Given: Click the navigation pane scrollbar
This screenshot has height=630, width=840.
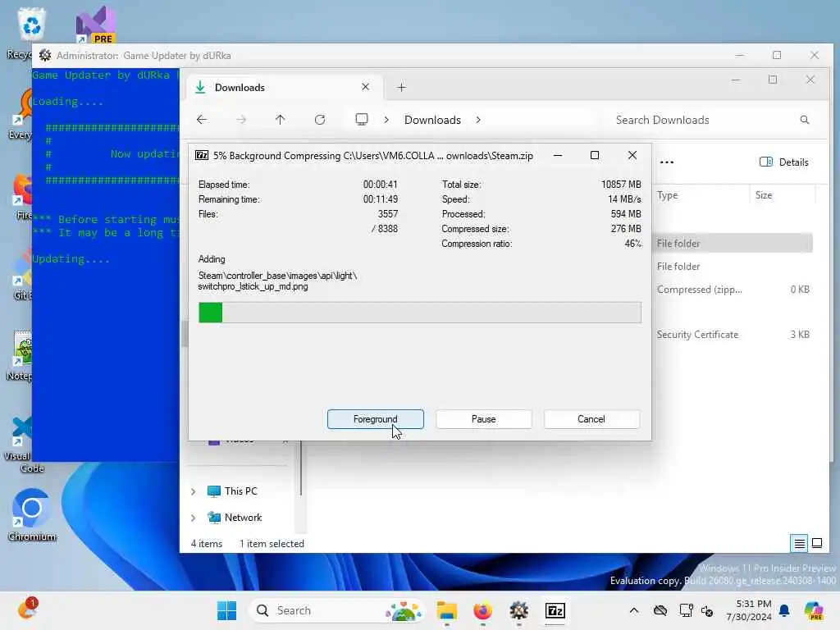Looking at the screenshot, I should click(301, 468).
